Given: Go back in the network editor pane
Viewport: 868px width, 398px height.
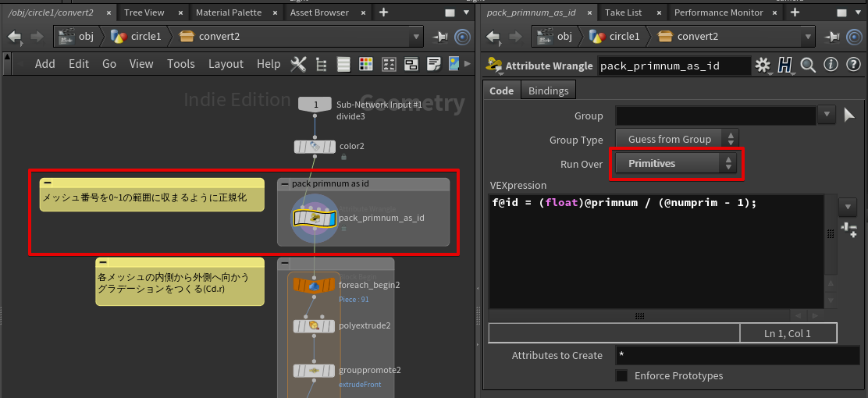Looking at the screenshot, I should point(14,37).
